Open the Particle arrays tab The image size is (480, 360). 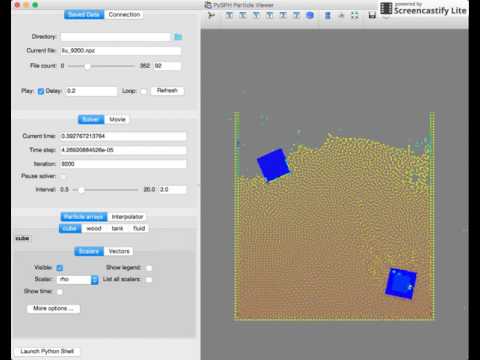tap(84, 217)
